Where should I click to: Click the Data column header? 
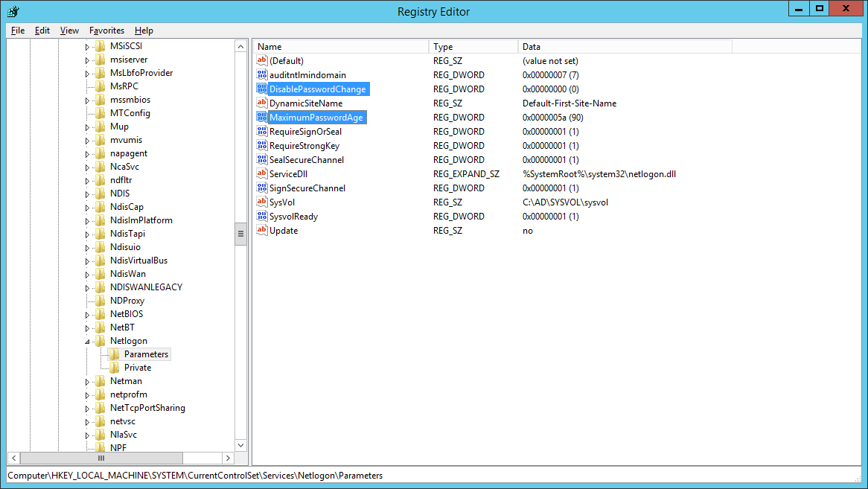625,46
